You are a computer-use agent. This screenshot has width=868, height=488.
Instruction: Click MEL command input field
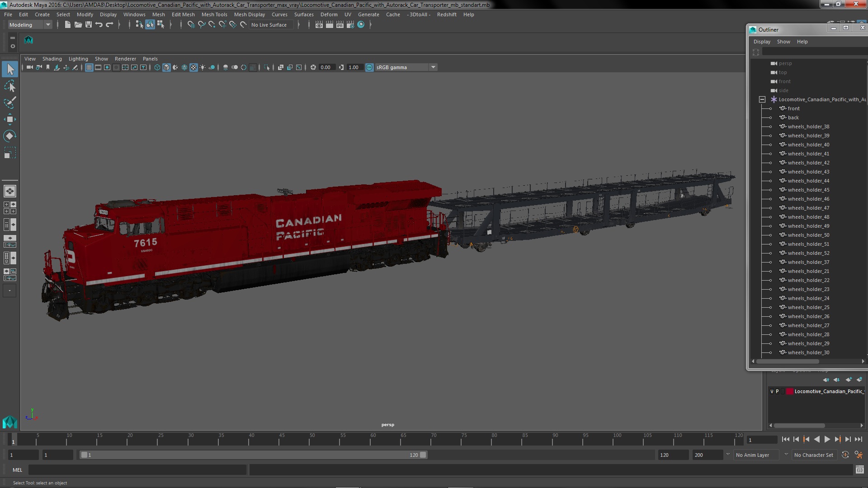(137, 470)
